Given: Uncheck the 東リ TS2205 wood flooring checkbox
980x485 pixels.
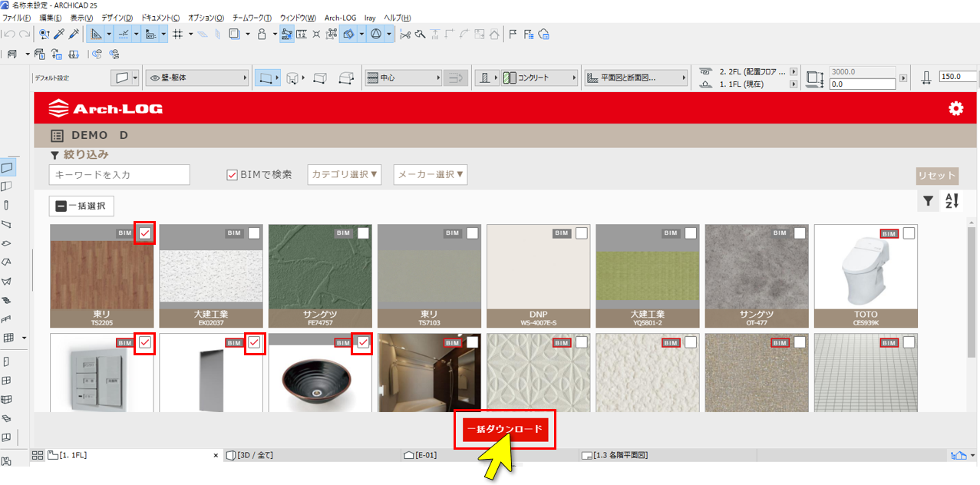Looking at the screenshot, I should click(x=145, y=233).
